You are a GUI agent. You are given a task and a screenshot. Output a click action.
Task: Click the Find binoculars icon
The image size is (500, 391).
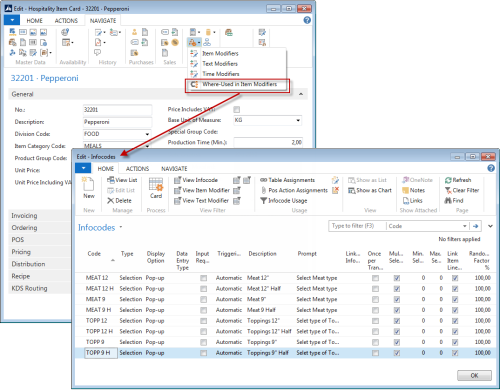pyautogui.click(x=448, y=201)
